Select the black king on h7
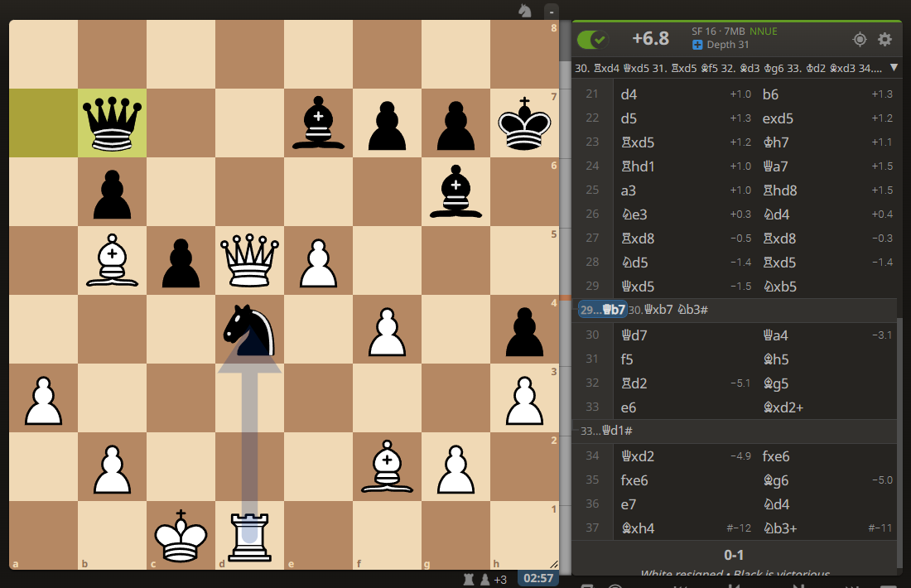911x588 pixels. [x=524, y=123]
